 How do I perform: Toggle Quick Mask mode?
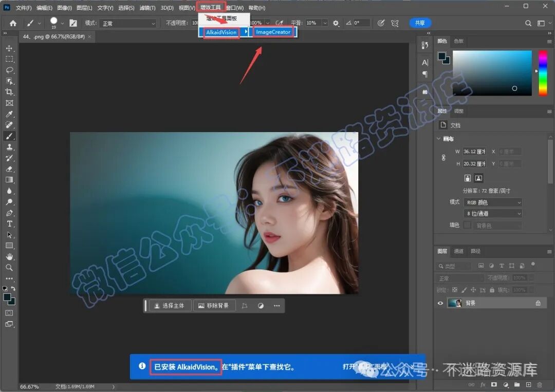(x=9, y=313)
